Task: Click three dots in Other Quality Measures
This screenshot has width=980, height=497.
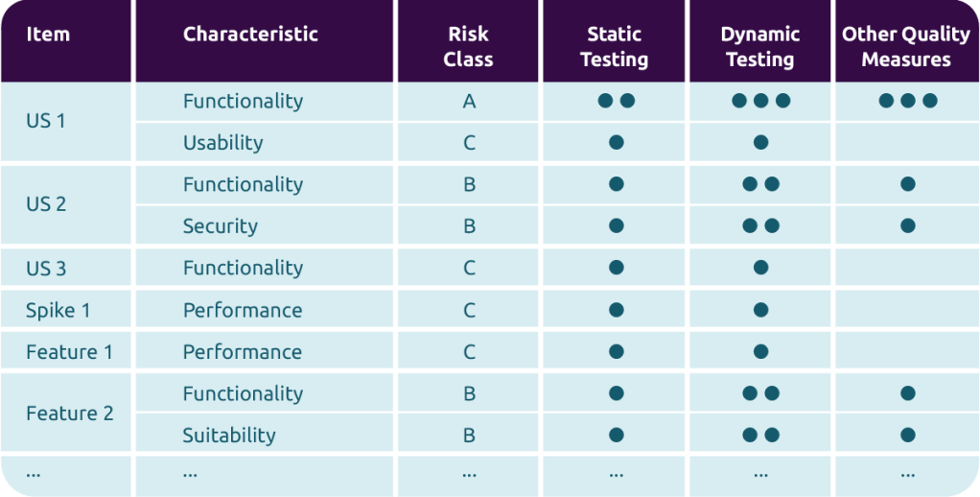Action: pyautogui.click(x=907, y=101)
